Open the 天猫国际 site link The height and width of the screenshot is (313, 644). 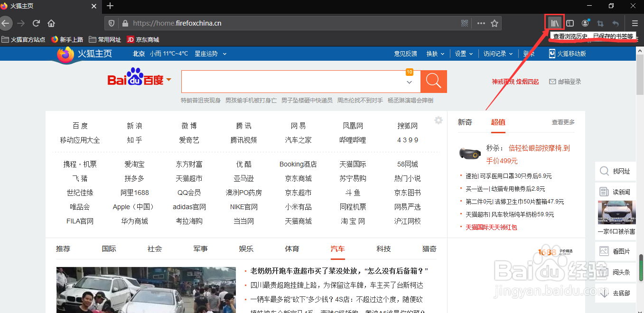(353, 164)
